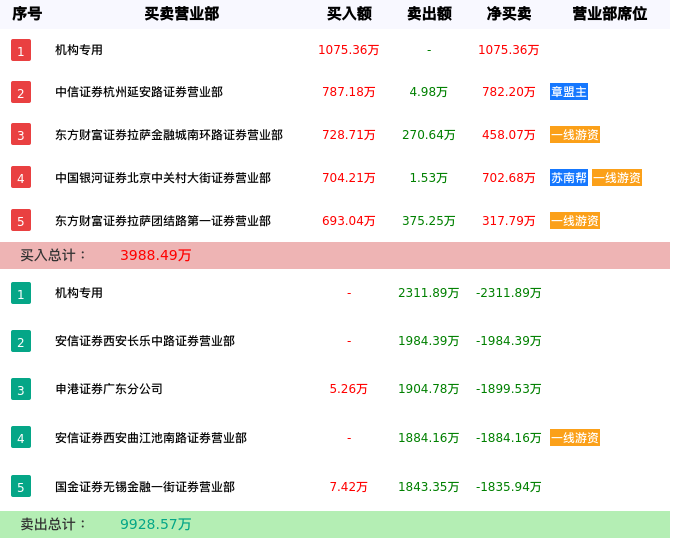Click net value -1899.53万
This screenshot has height=540, width=676.
(x=509, y=389)
